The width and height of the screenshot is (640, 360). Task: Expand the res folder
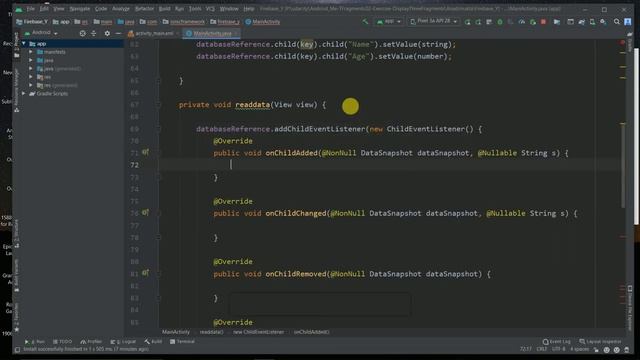(31, 77)
